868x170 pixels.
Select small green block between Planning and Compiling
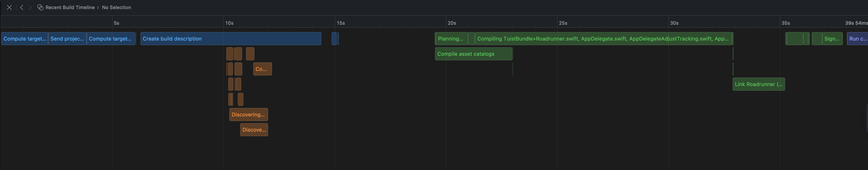click(471, 39)
